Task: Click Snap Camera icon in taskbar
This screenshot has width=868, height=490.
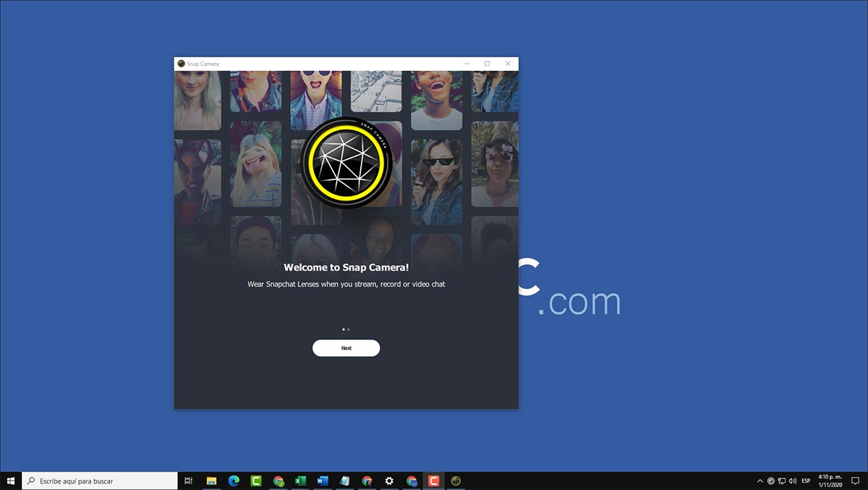Action: click(456, 481)
